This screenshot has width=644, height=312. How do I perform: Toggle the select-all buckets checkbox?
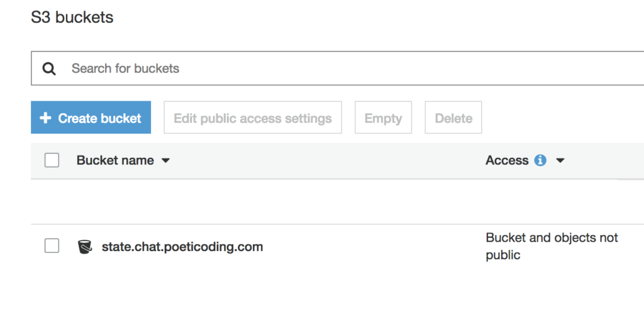click(52, 160)
